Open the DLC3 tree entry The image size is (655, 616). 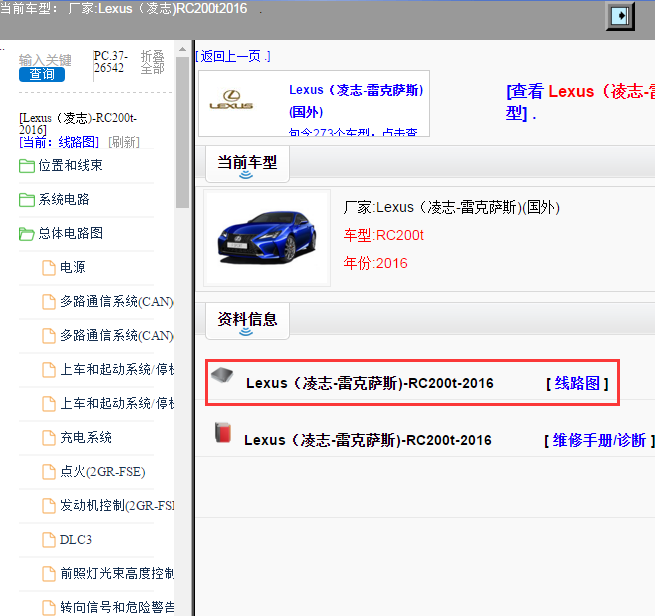(76, 540)
